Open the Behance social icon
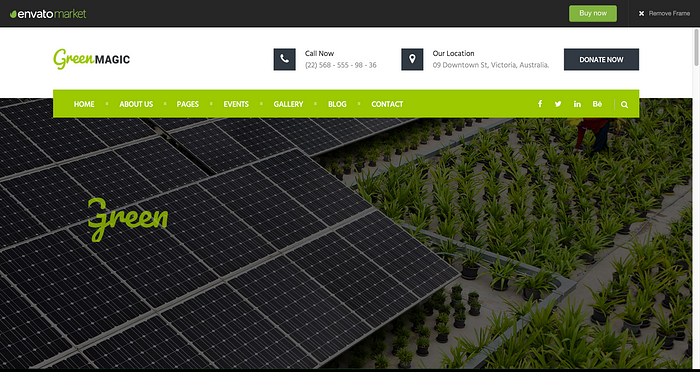The width and height of the screenshot is (700, 372). (597, 104)
